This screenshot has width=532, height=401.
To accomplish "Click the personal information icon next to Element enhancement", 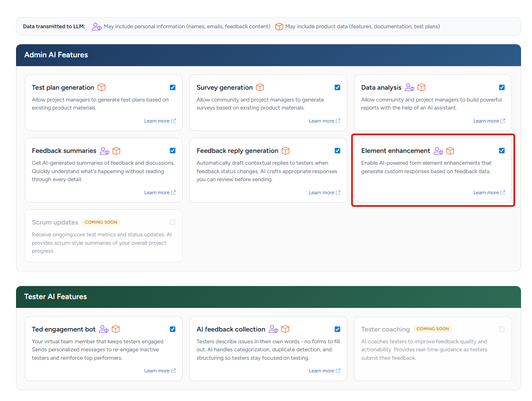I will 438,151.
